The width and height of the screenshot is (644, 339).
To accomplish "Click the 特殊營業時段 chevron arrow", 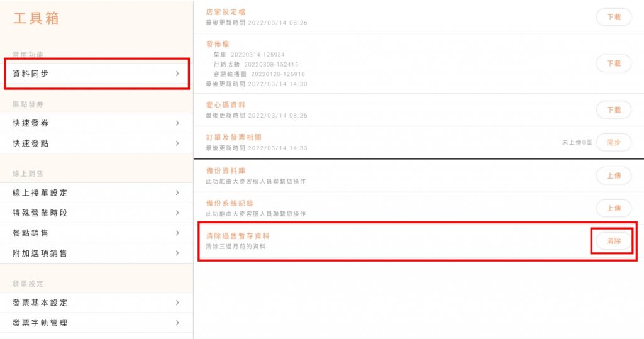I will pos(178,213).
